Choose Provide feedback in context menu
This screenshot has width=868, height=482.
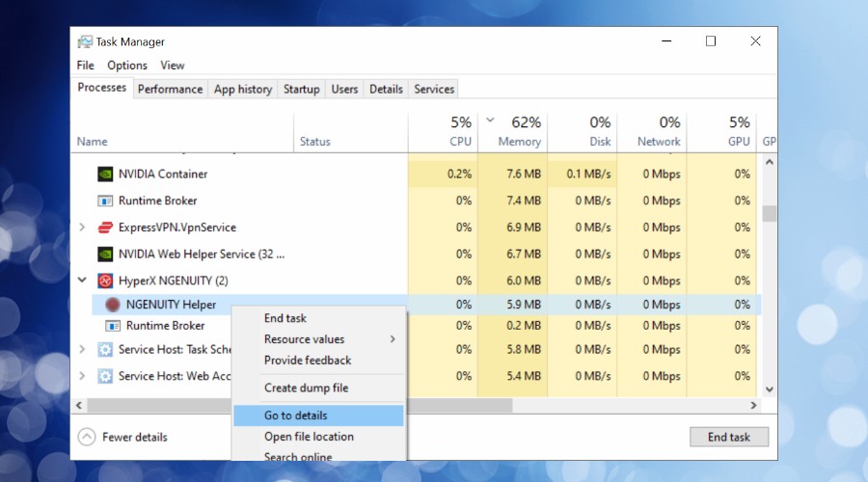tap(318, 361)
